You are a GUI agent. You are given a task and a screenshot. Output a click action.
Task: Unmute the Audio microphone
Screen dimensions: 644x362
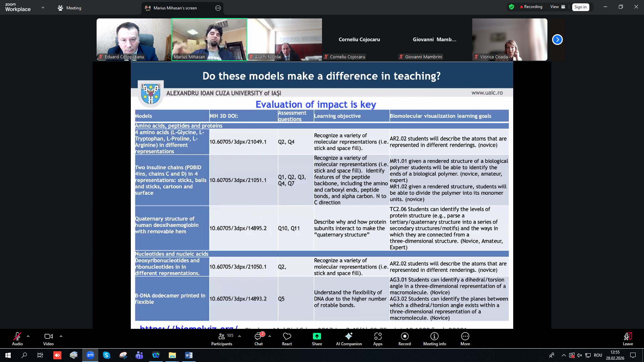[17, 336]
